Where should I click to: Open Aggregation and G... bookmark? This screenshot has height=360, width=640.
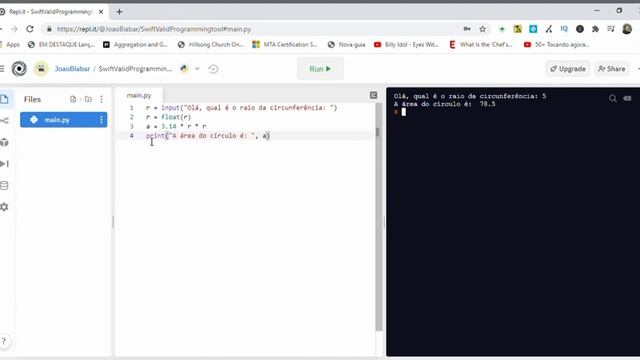(x=136, y=44)
